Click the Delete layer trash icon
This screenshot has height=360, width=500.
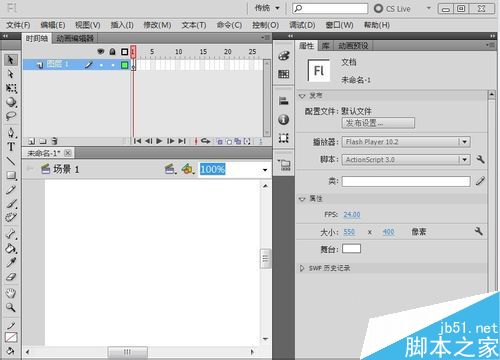pyautogui.click(x=55, y=141)
